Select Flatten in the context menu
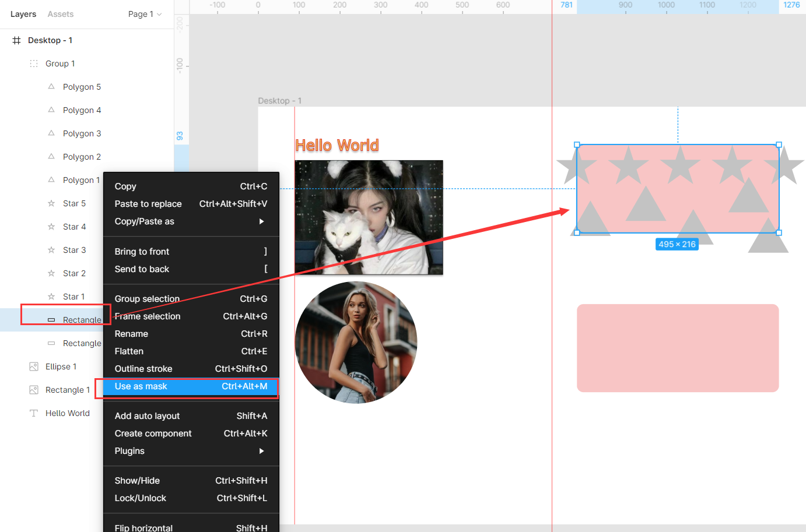 pos(128,351)
